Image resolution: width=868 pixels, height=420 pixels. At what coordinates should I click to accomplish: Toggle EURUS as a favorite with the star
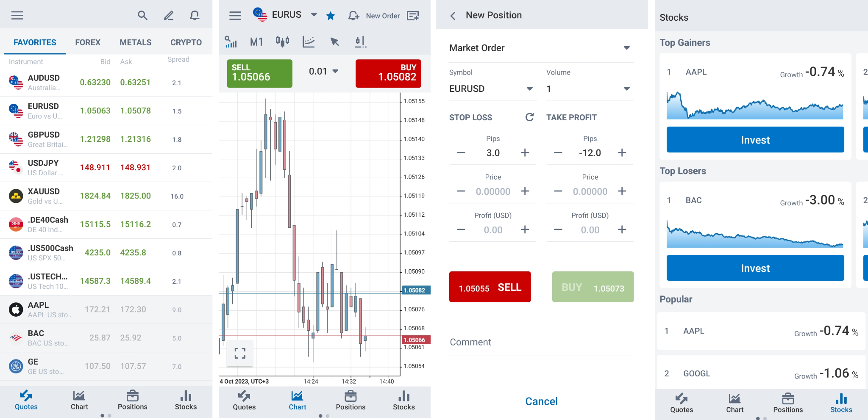click(330, 16)
